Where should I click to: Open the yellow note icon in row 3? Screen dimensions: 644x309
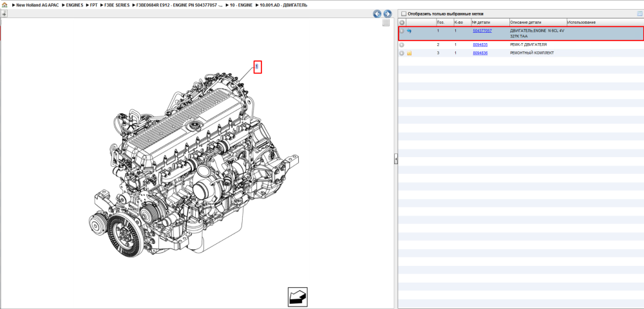click(409, 53)
